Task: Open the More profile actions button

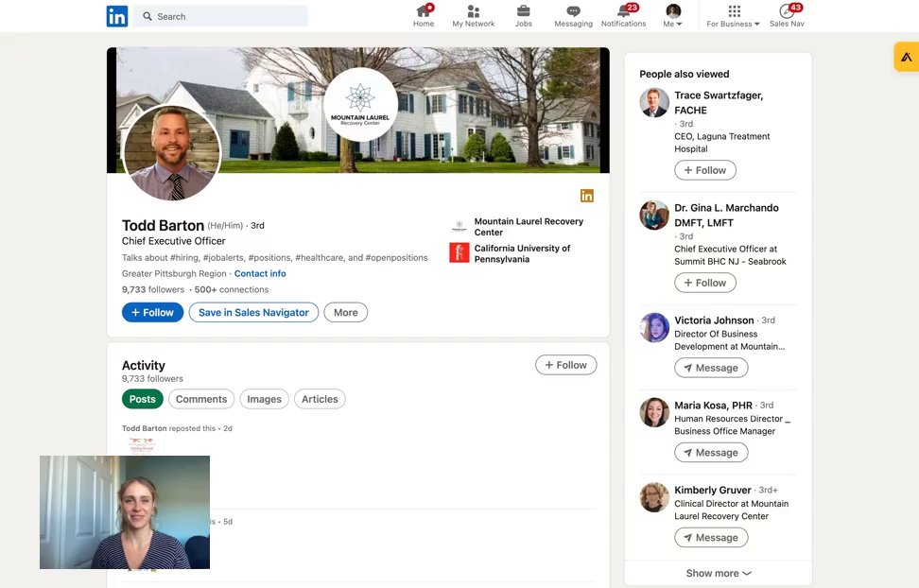Action: click(x=346, y=313)
